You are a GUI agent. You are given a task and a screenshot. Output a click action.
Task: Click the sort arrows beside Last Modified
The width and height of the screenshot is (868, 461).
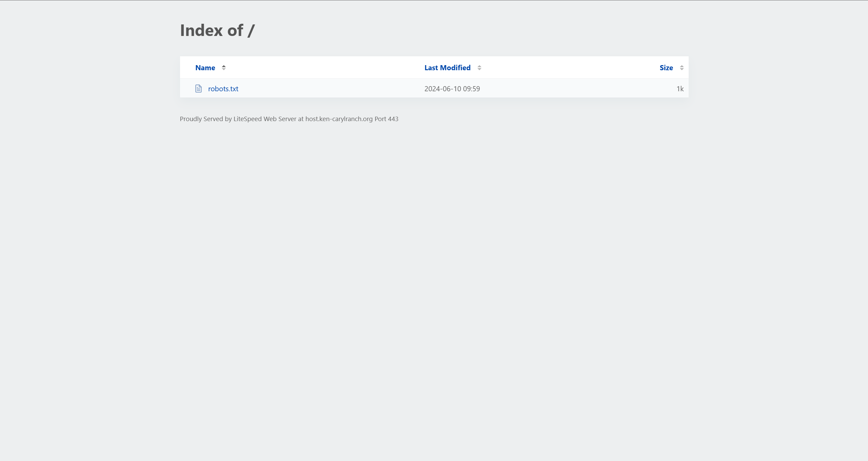479,68
